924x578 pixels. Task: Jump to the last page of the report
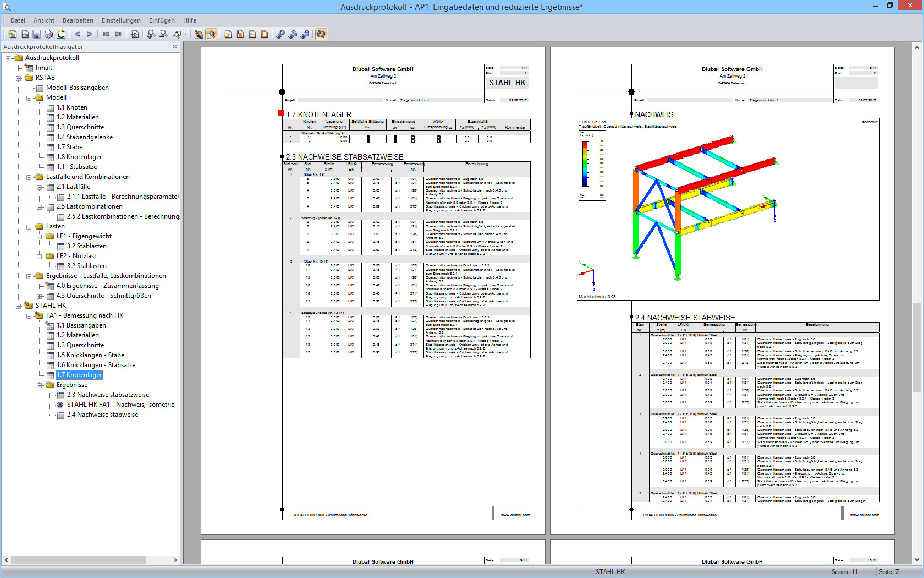click(118, 34)
